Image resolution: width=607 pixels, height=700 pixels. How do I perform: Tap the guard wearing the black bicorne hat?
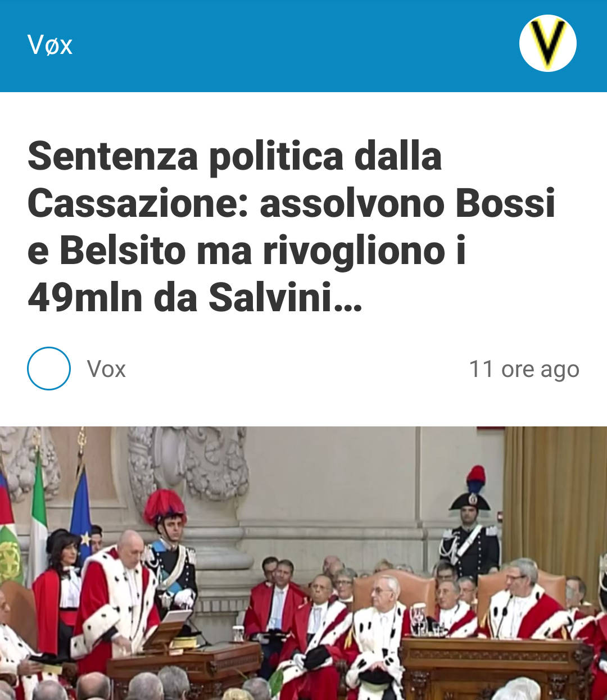[x=470, y=525]
